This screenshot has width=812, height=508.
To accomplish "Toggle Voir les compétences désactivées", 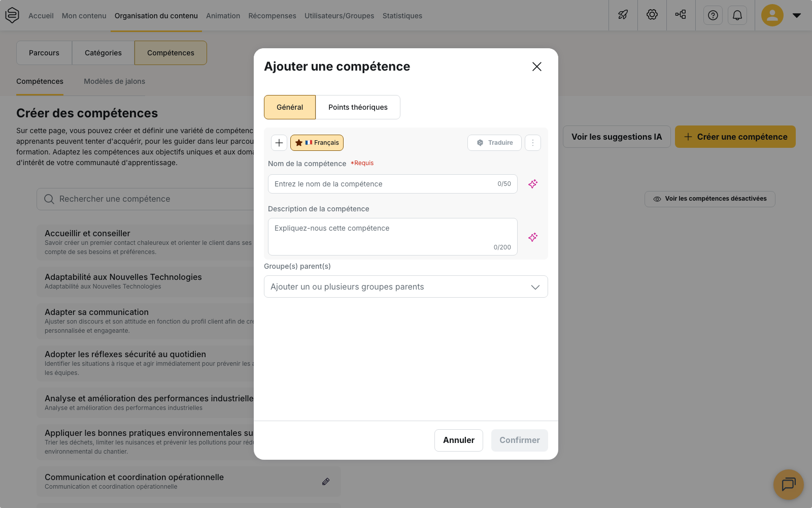I will point(710,199).
